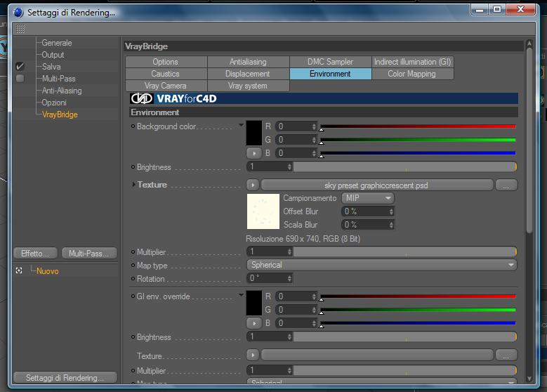
Task: Click the arrow button beside GI env. override B channel
Action: pyautogui.click(x=254, y=323)
